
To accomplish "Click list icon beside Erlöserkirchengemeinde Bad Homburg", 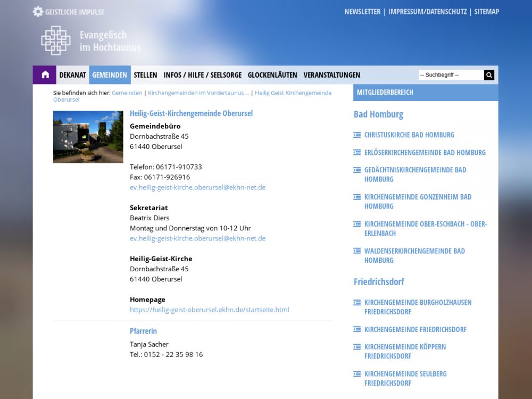I will coord(357,153).
